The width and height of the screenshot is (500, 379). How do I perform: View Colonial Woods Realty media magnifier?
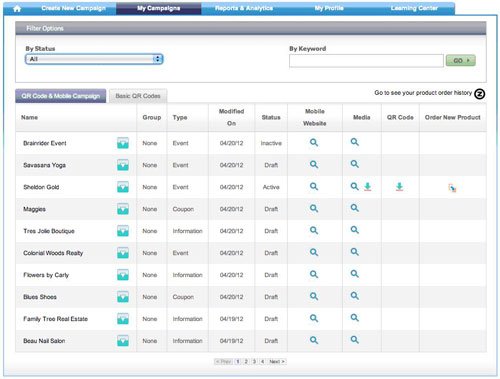(x=355, y=252)
